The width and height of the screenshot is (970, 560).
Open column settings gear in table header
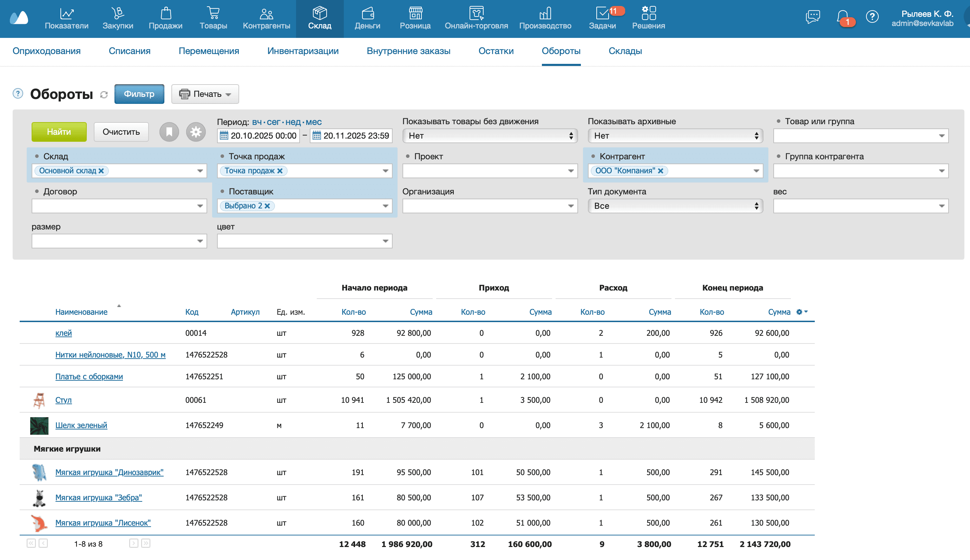799,312
